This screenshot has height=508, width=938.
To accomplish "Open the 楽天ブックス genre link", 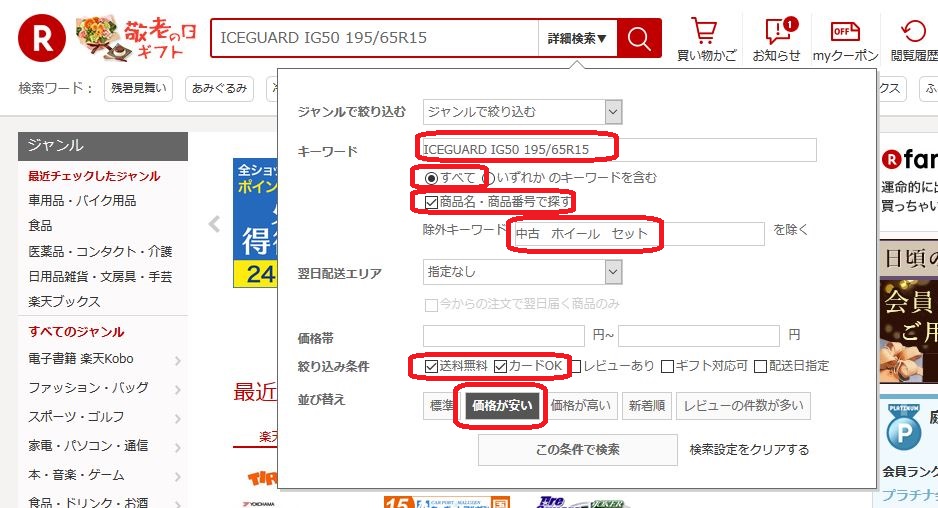I will pos(64,302).
